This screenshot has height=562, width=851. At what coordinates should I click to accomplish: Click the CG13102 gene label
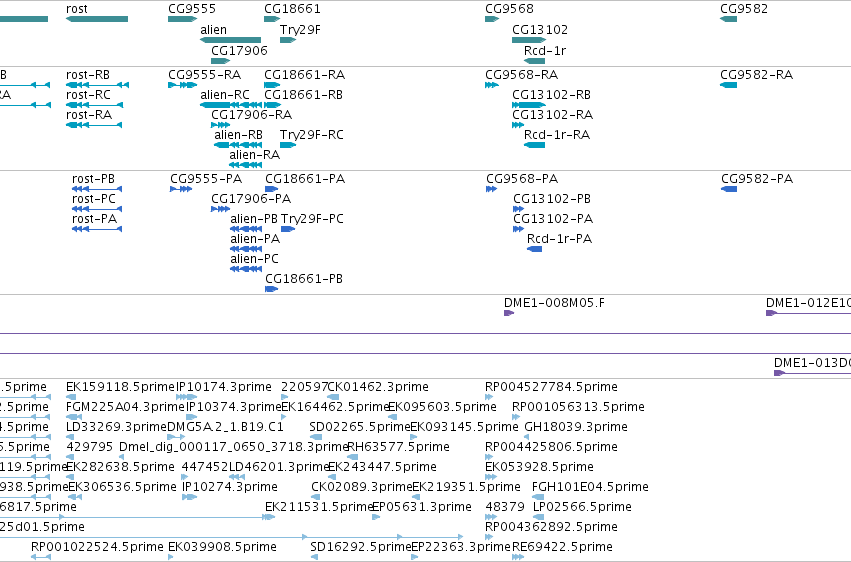(540, 30)
